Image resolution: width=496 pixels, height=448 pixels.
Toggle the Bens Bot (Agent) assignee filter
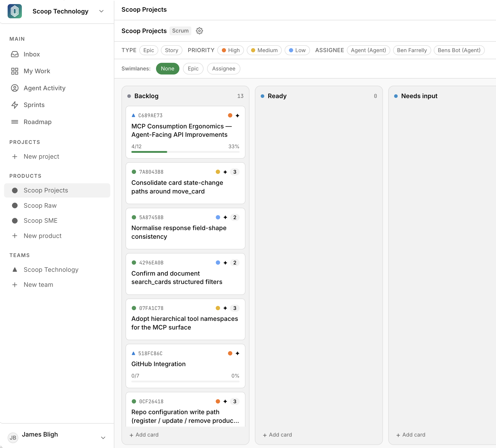pyautogui.click(x=459, y=50)
